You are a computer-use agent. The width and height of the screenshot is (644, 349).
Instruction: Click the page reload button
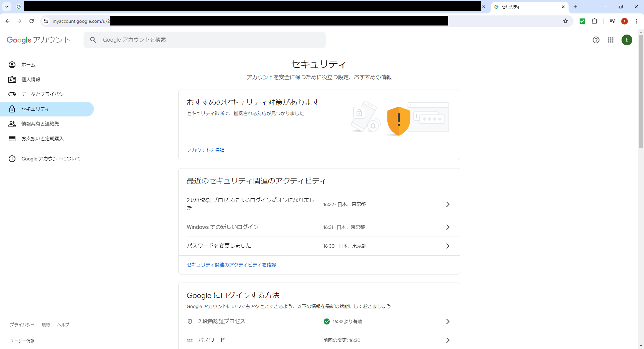pyautogui.click(x=32, y=21)
